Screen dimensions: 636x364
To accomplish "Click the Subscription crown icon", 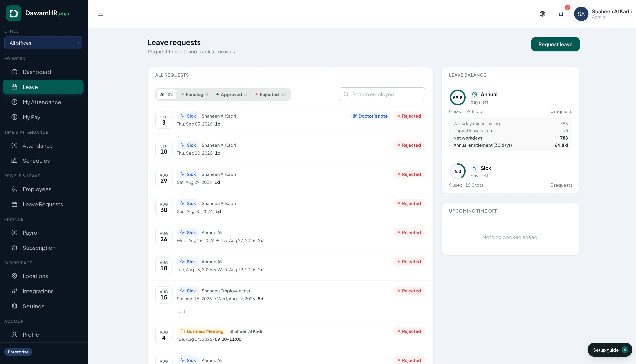I will coord(15,248).
